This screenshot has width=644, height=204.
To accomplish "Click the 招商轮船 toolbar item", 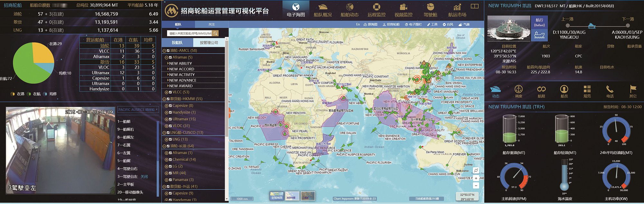I will pos(391,25).
